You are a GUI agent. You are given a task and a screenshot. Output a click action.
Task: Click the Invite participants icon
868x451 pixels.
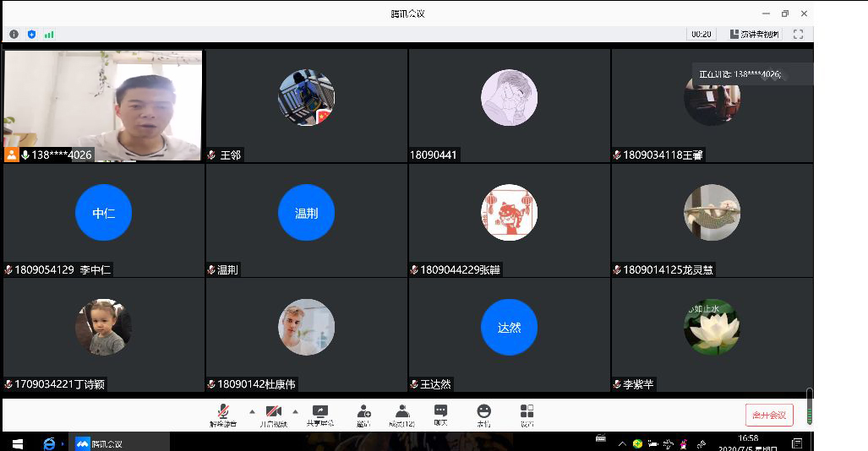(x=363, y=414)
